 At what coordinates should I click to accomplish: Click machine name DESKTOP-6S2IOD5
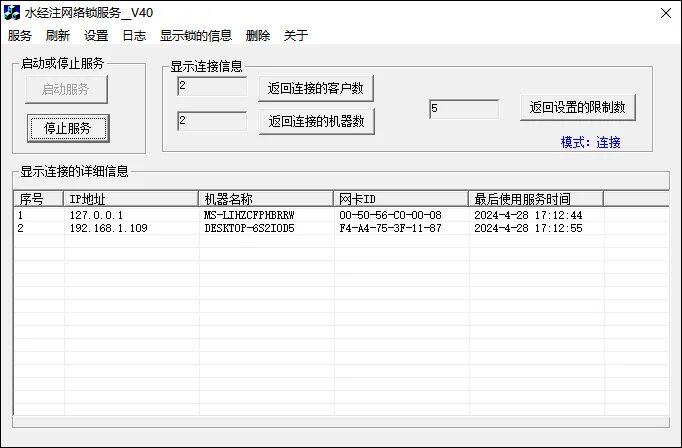tap(249, 228)
